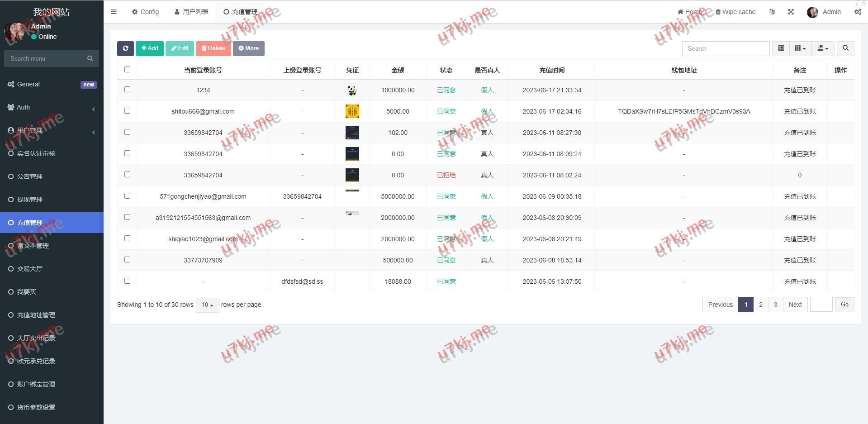Screen dimensions: 868x424
Task: Open the columns visibility dropdown
Action: pyautogui.click(x=800, y=48)
